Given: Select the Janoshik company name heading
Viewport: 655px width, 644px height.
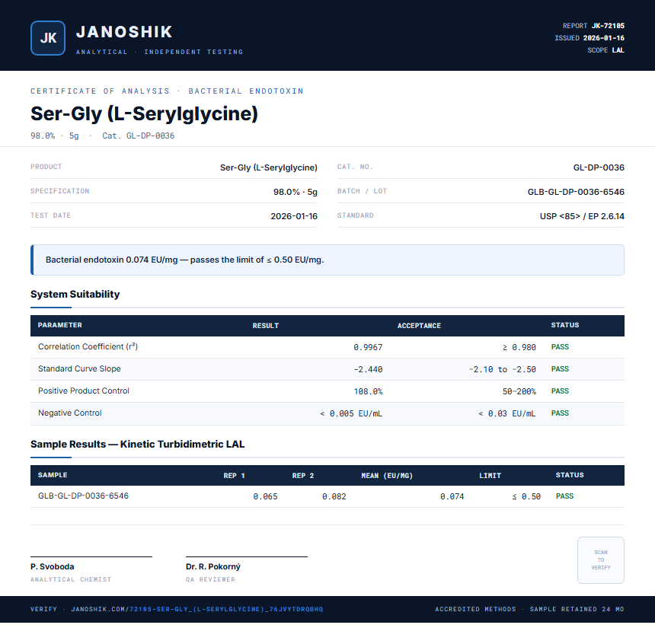Looking at the screenshot, I should point(124,32).
